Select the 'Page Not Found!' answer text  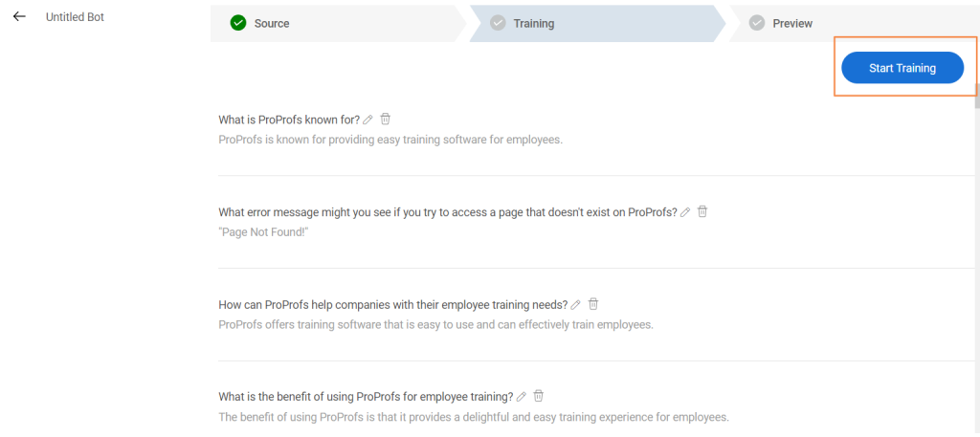coord(258,232)
